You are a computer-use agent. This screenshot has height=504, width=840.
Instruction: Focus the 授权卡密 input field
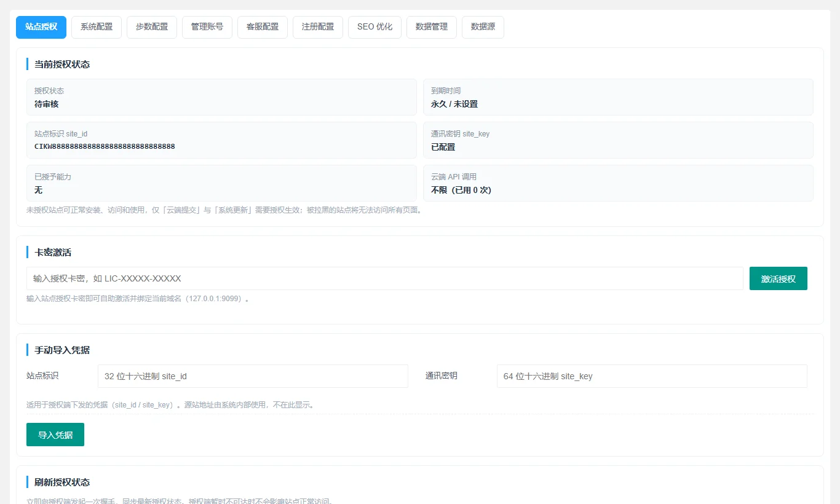[x=385, y=278]
